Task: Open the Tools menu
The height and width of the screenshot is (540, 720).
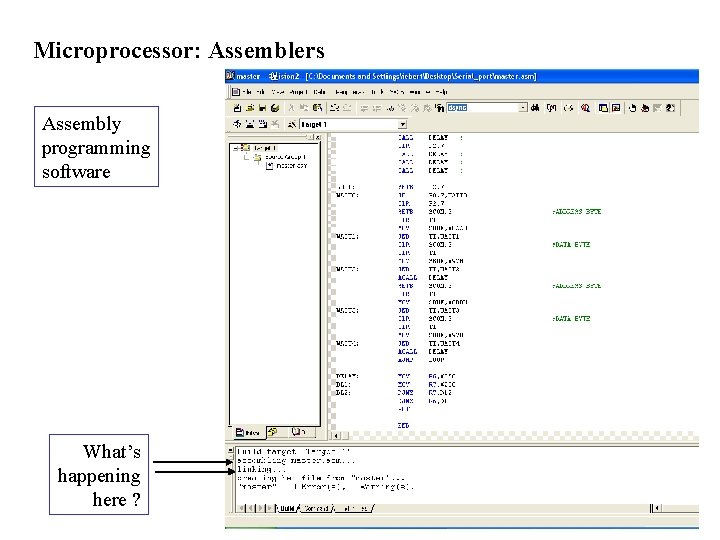Action: point(377,92)
